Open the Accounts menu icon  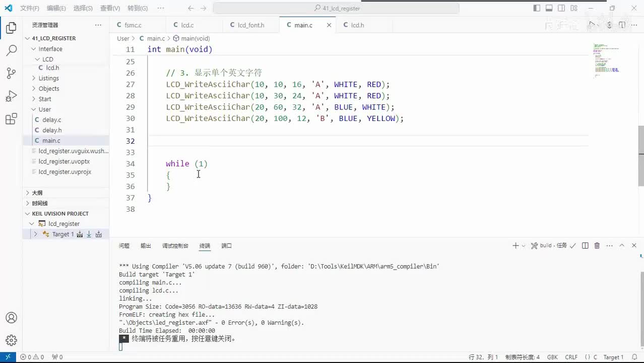11,318
